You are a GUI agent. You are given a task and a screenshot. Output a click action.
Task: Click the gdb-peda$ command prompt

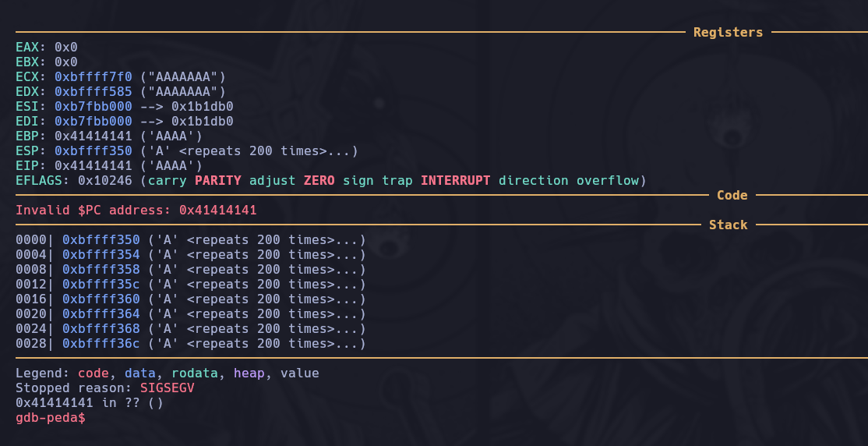(51, 418)
